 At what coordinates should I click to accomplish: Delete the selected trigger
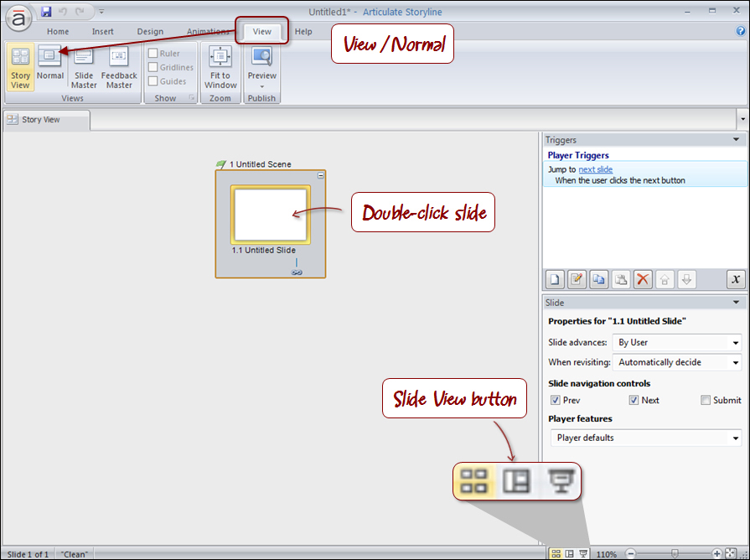[643, 279]
